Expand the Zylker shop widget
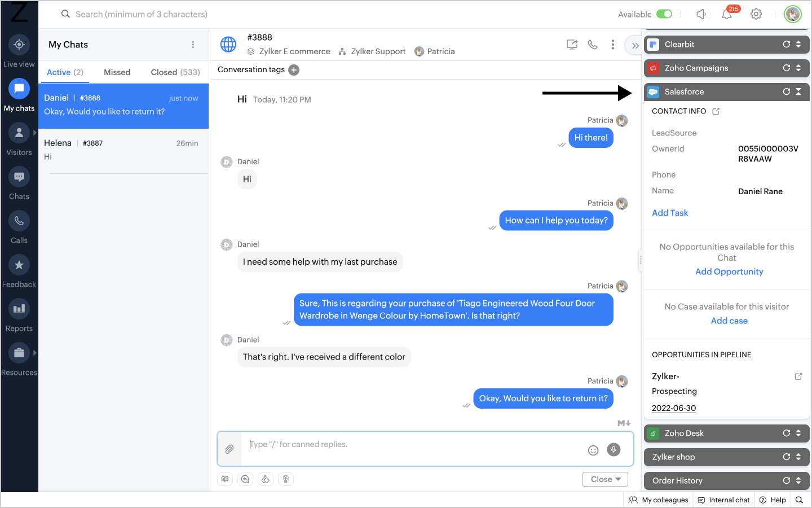Image resolution: width=812 pixels, height=508 pixels. [x=798, y=457]
